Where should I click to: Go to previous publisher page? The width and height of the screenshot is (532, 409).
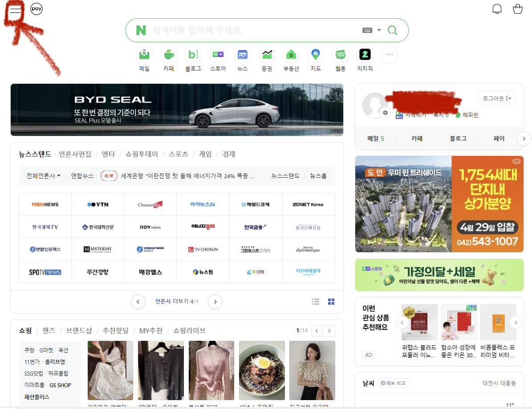click(x=138, y=302)
